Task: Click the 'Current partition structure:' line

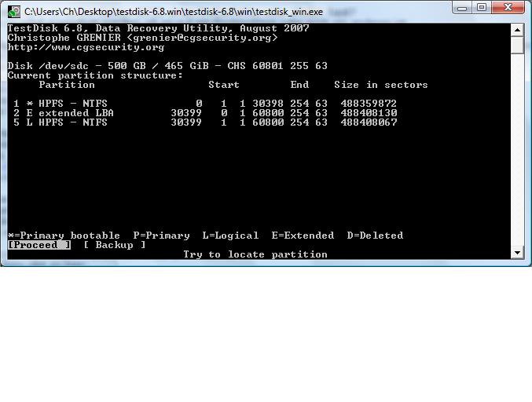Action: pos(95,75)
